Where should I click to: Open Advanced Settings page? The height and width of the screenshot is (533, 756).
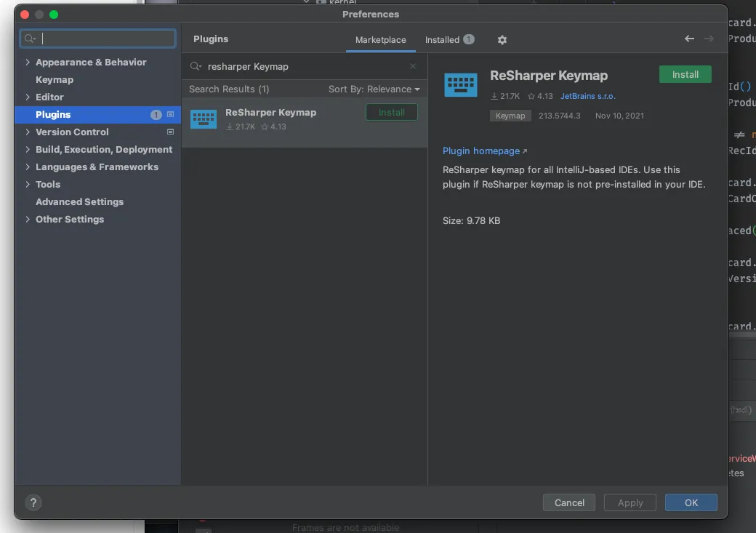(x=79, y=201)
